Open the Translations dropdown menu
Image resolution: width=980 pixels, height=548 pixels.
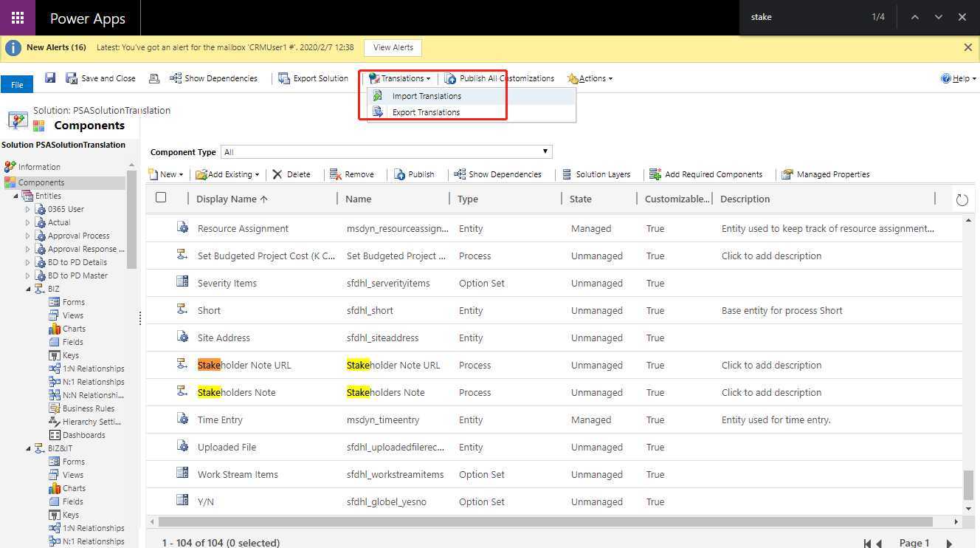(x=400, y=78)
